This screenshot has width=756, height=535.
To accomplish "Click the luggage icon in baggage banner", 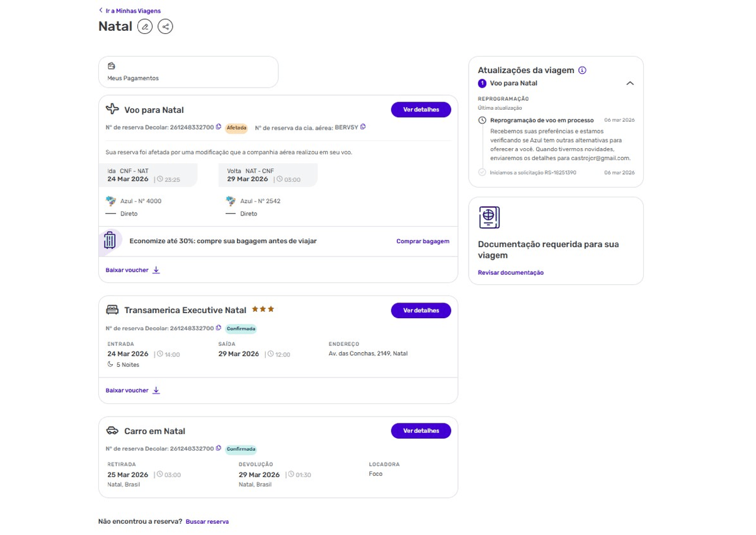I will (110, 241).
